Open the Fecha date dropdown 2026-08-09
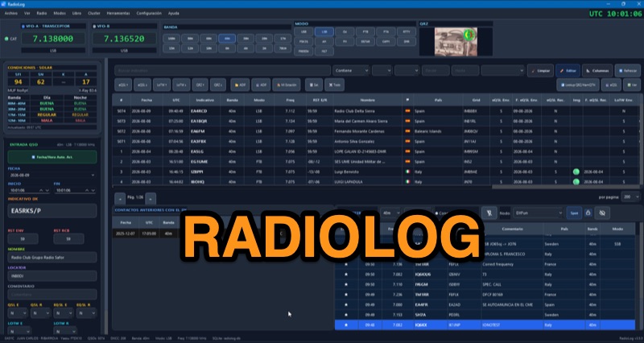 (52, 175)
